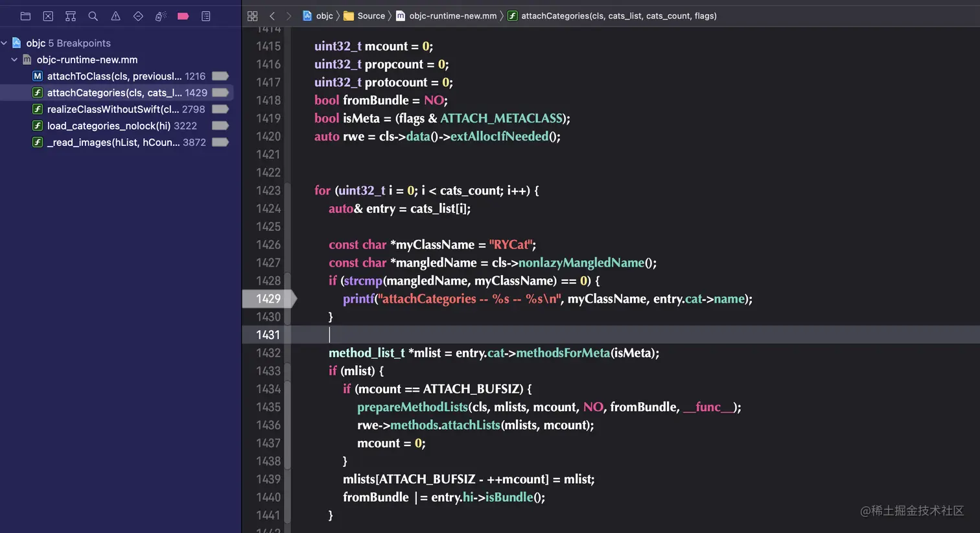
Task: Click extAllocIfNeeded on line 1420
Action: 499,137
